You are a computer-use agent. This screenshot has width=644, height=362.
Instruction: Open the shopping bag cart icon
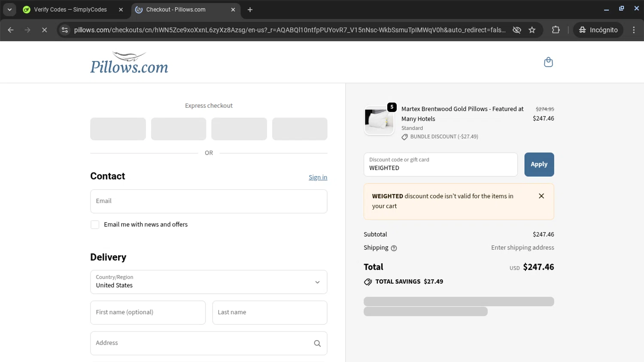pos(548,62)
